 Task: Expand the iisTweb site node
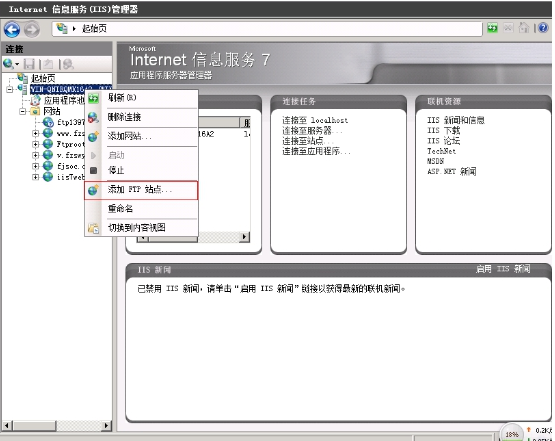35,177
